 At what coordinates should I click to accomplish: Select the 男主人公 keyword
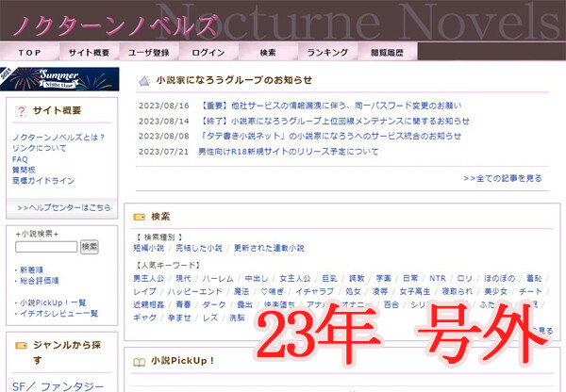(x=148, y=278)
